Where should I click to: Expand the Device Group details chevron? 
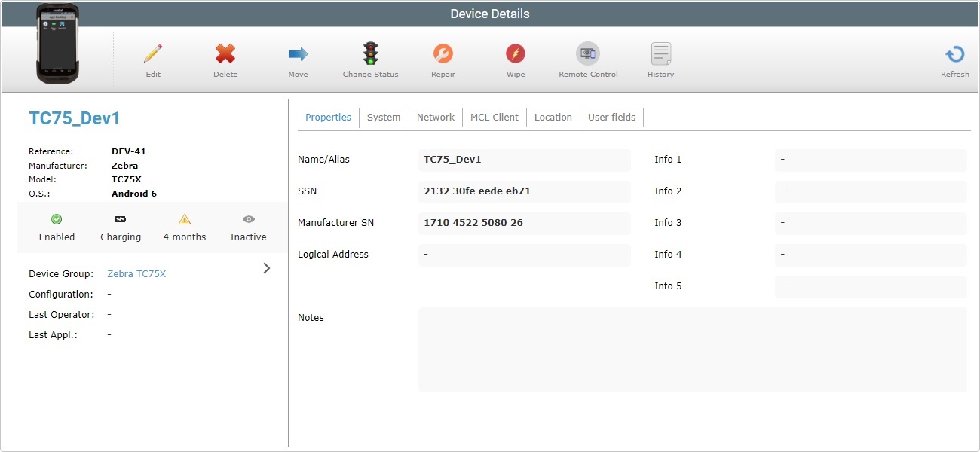266,267
